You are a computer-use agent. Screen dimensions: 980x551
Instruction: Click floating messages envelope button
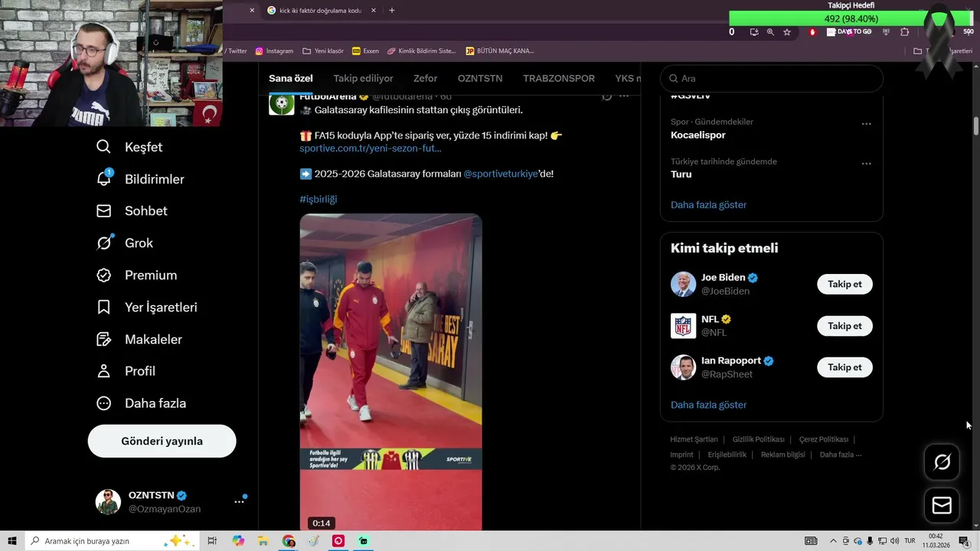click(942, 506)
